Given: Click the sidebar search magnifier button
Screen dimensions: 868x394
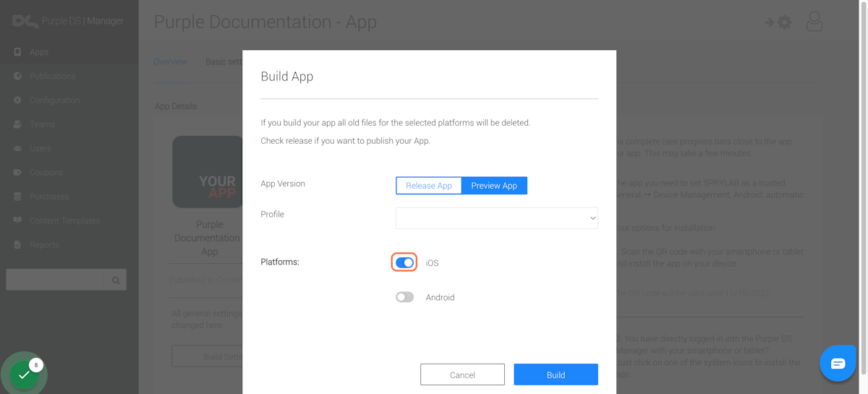Looking at the screenshot, I should [116, 280].
